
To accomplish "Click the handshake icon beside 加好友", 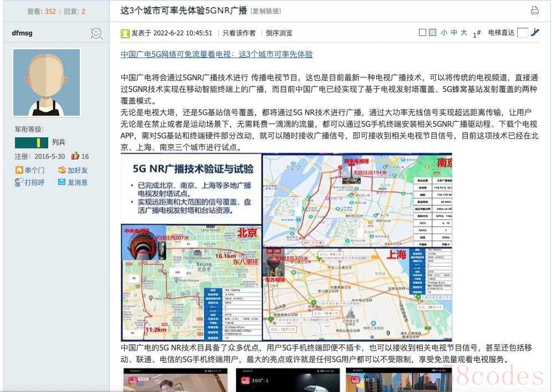I will (62, 170).
